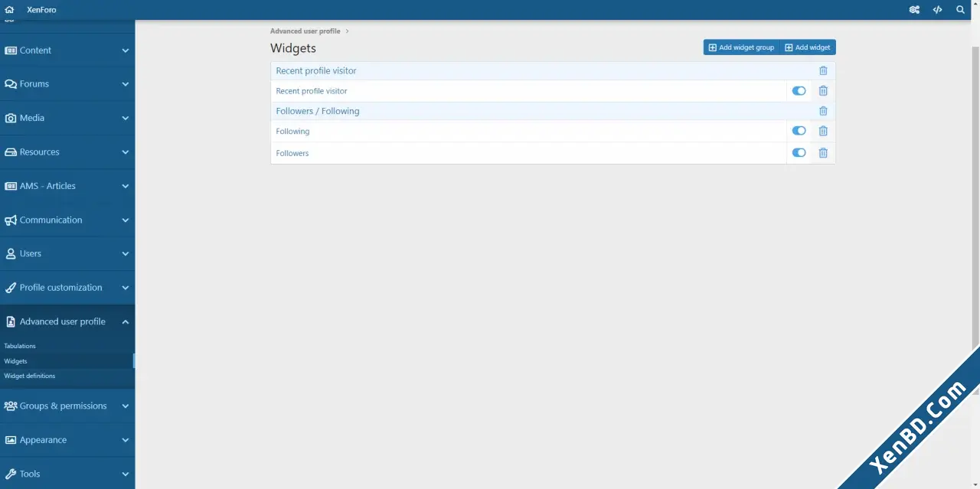Open the Following widget entry
Screen dimensions: 980x489
tap(292, 132)
